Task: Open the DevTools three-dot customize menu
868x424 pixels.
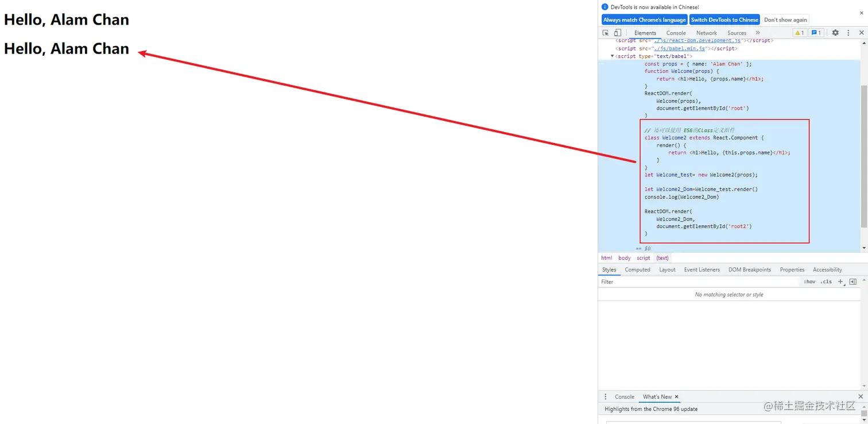Action: (848, 33)
